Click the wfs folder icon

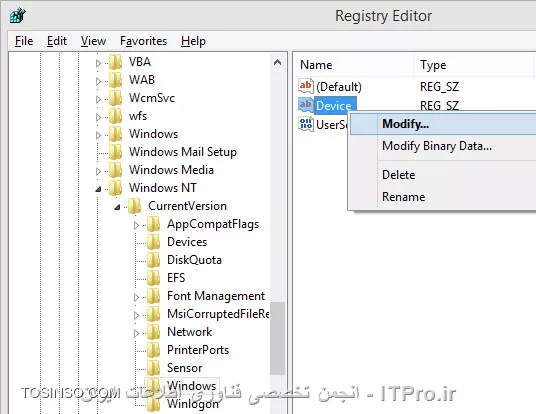coord(115,116)
